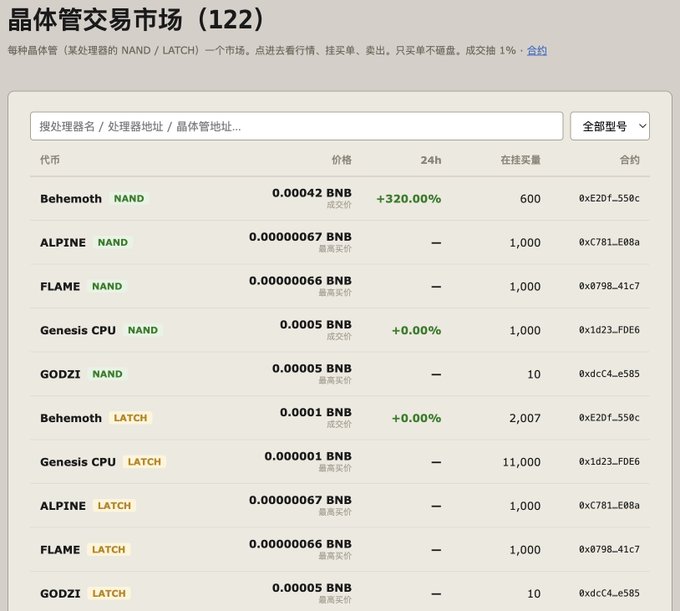Click the contract address in Genesis CPU NAND row

click(609, 330)
